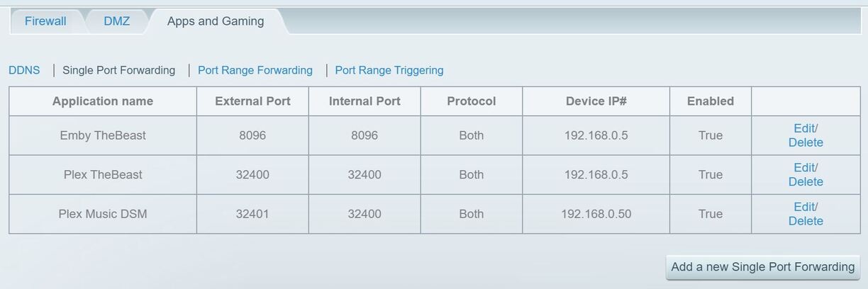Select the Emby TheBeast name cell
Screen dimensions: 868x289
[103, 135]
